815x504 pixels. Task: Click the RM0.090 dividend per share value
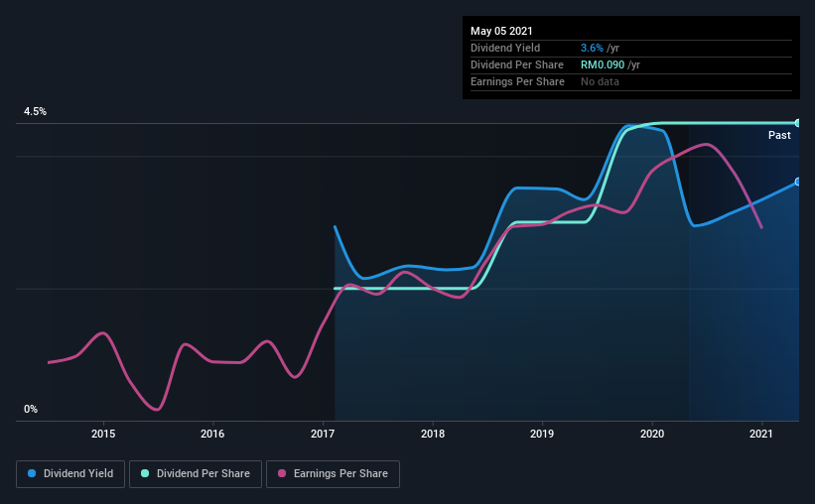point(603,64)
